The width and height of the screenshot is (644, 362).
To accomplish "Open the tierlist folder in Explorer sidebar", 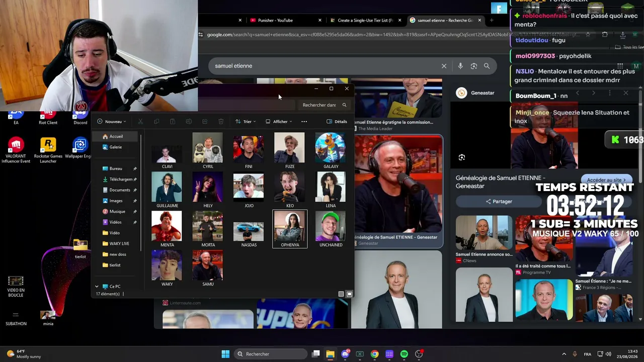I will tap(112, 265).
